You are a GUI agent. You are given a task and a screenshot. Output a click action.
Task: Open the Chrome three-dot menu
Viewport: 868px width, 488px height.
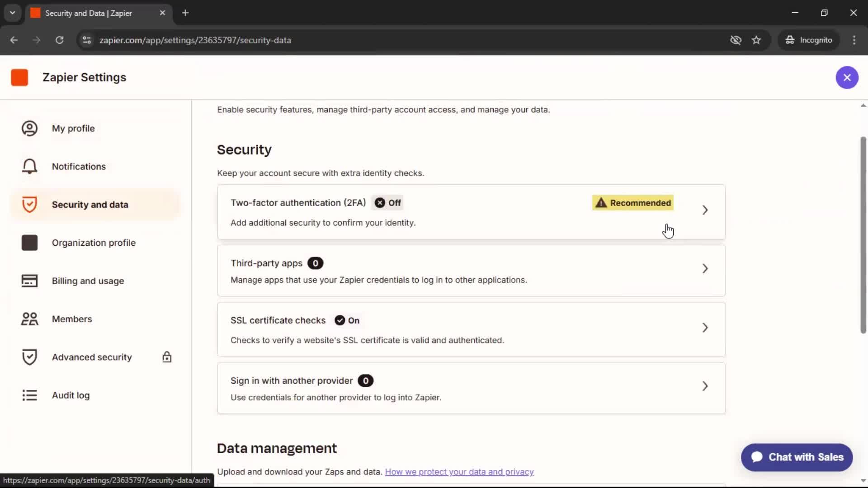[854, 40]
